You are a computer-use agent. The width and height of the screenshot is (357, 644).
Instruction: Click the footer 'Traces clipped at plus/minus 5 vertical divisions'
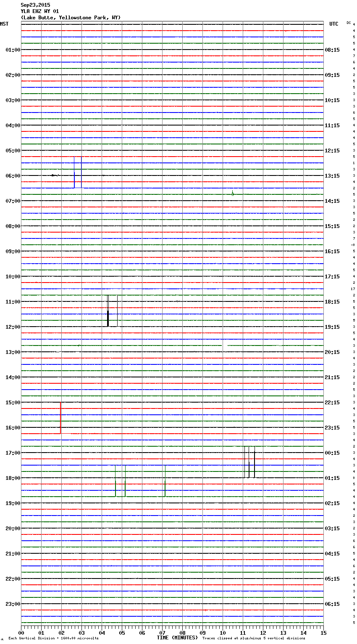[x=254, y=639]
